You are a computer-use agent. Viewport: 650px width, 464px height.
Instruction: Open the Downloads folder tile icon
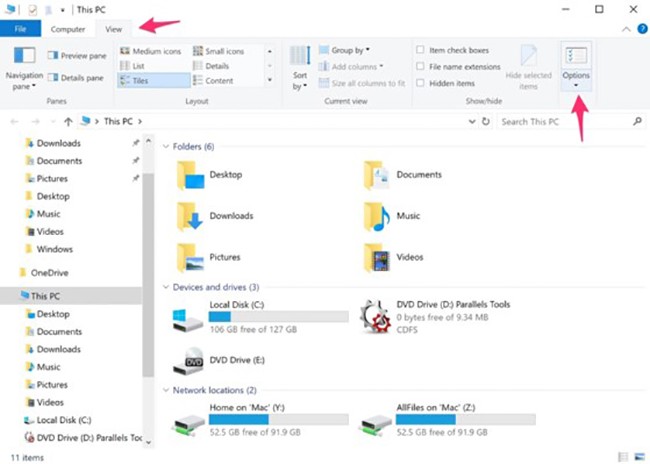[190, 216]
